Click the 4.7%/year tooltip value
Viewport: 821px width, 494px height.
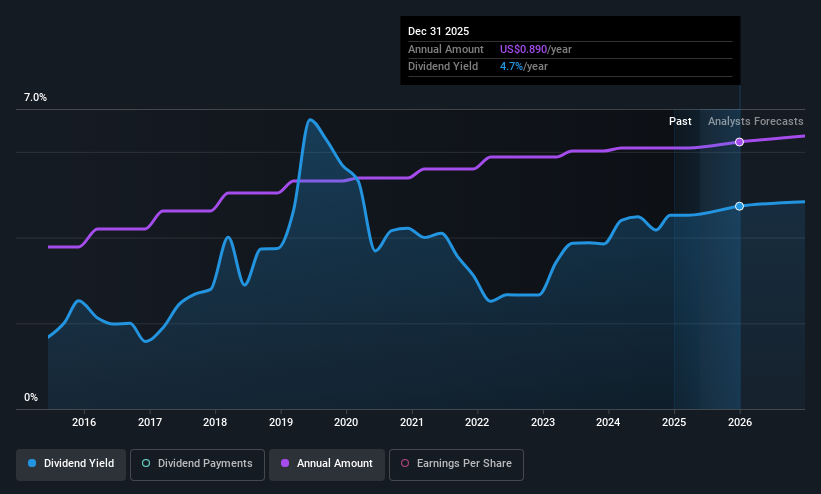pyautogui.click(x=524, y=67)
